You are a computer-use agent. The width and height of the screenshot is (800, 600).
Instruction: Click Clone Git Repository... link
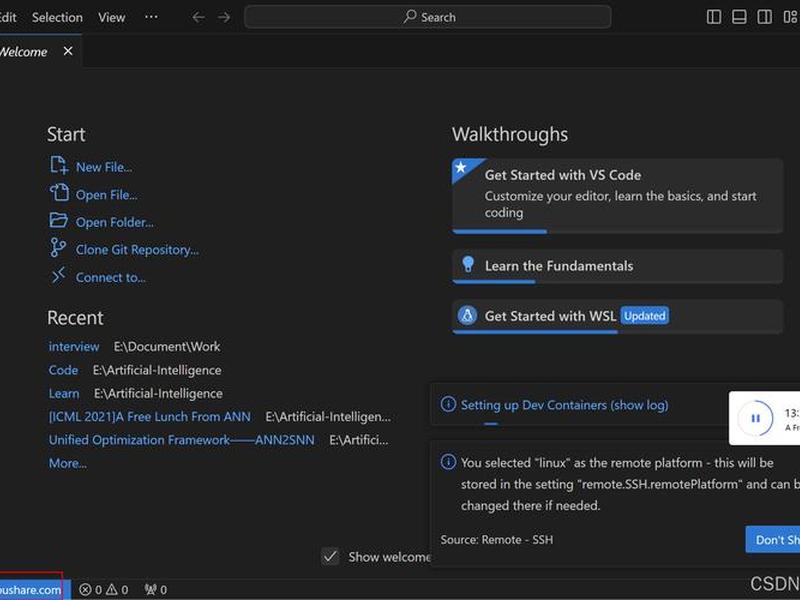(x=137, y=249)
